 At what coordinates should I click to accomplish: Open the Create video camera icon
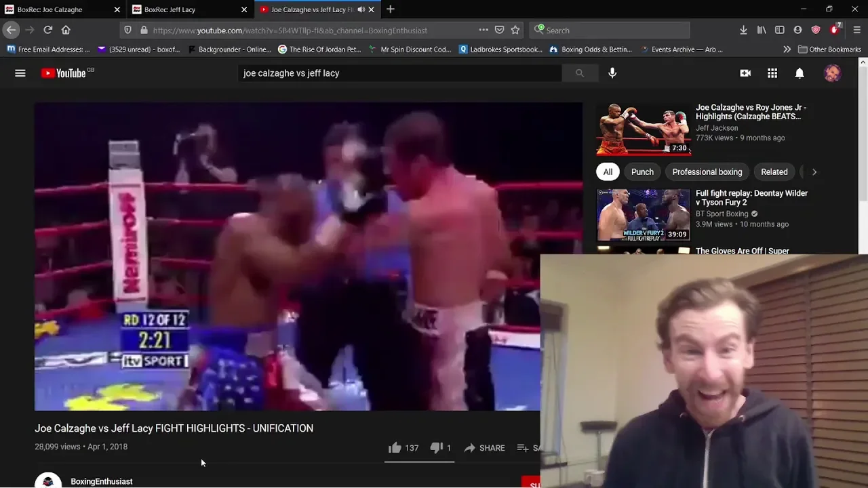click(x=745, y=73)
